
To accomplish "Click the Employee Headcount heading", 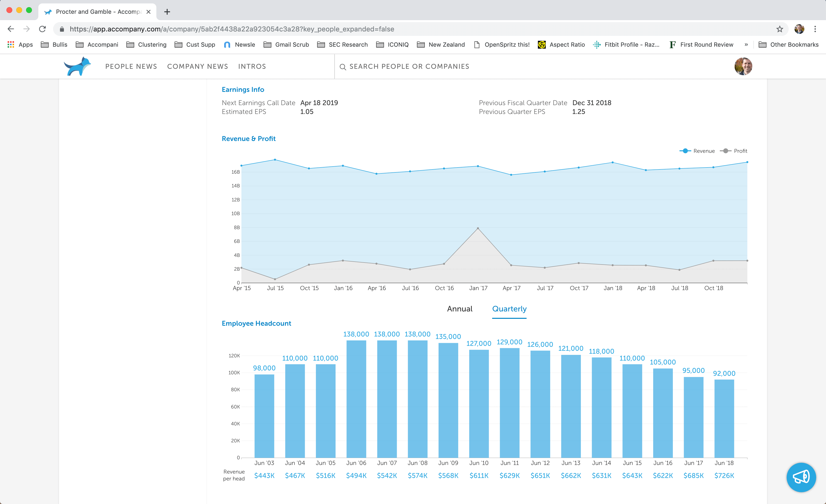I will point(256,323).
